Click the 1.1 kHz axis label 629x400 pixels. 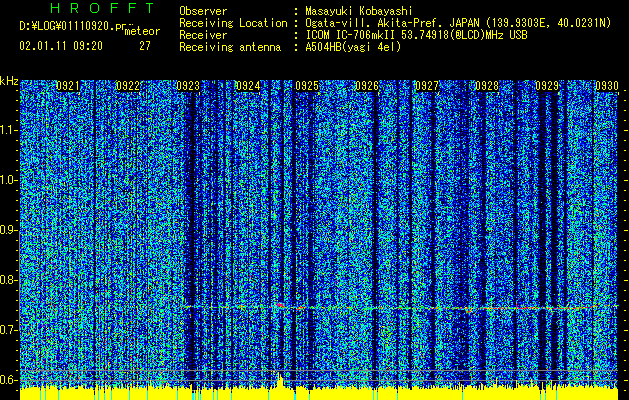(x=9, y=130)
